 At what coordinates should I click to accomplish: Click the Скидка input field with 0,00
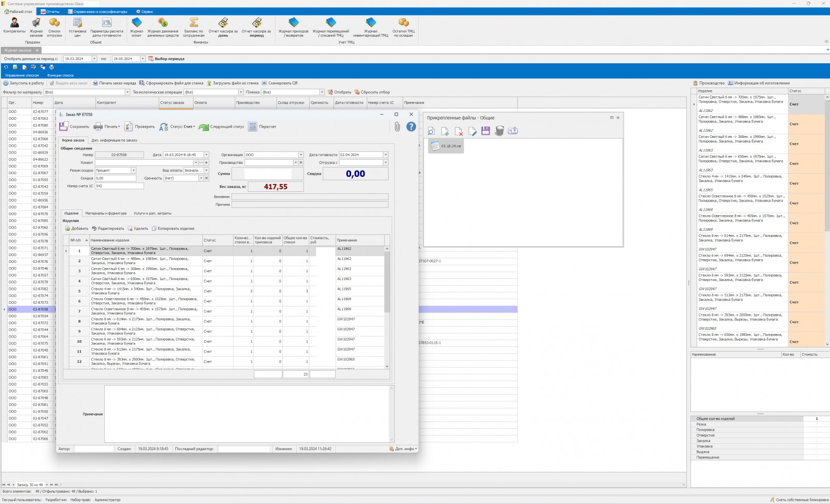[115, 178]
